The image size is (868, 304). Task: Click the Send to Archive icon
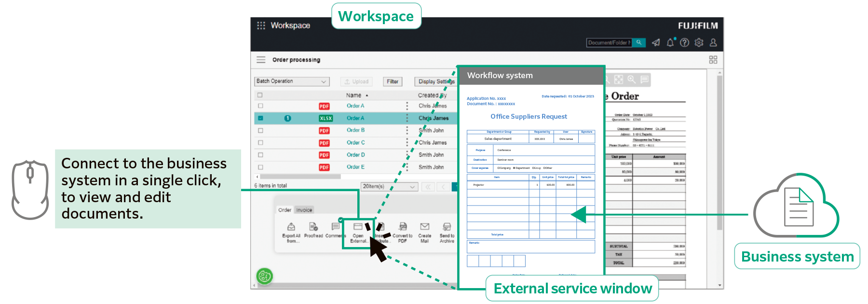(447, 227)
